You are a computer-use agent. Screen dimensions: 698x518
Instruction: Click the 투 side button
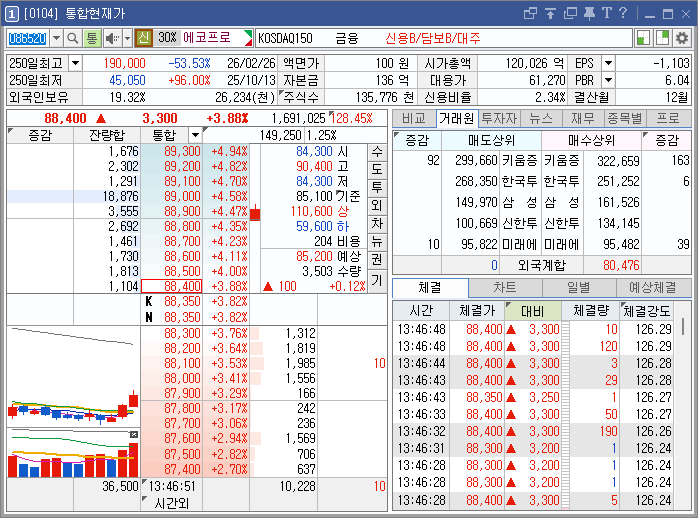click(377, 187)
